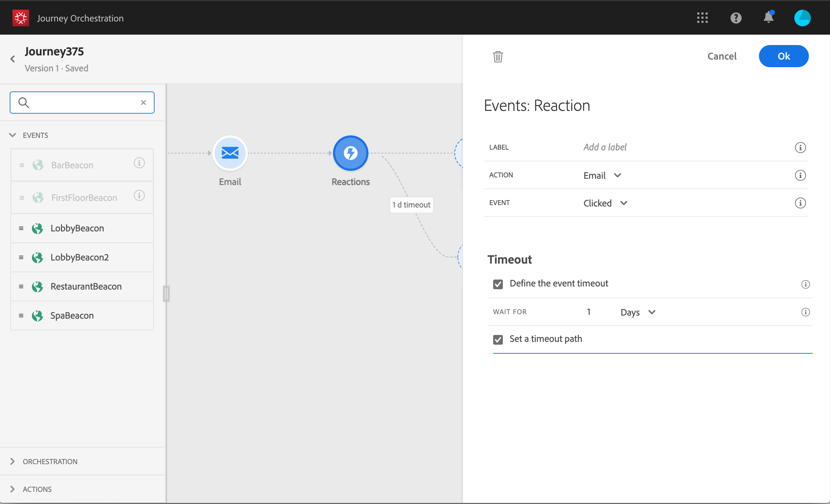Image resolution: width=830 pixels, height=504 pixels.
Task: Open the help question mark icon
Action: point(736,18)
